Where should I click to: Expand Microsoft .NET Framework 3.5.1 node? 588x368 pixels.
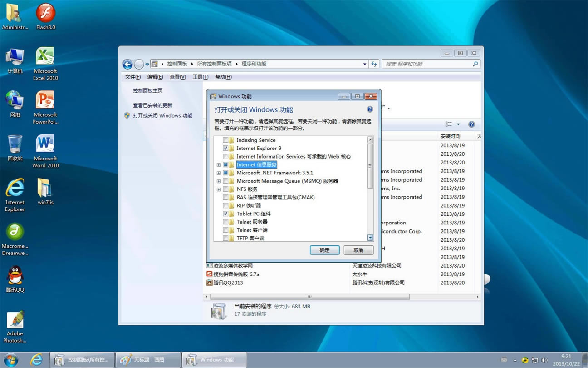point(219,173)
